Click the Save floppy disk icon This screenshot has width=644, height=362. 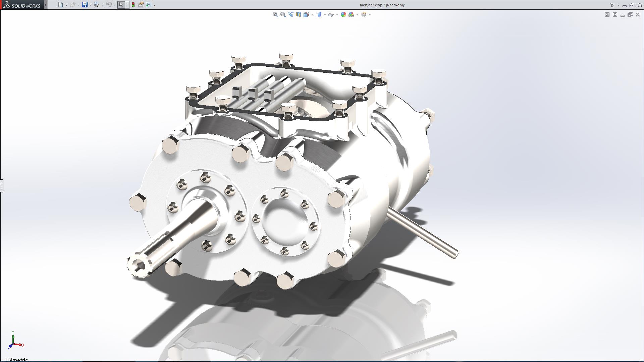(x=85, y=5)
